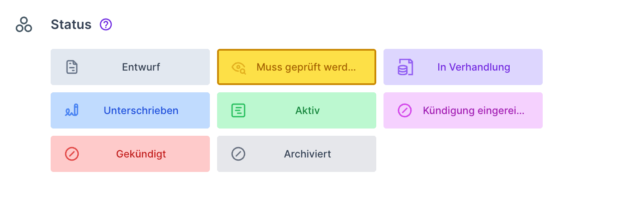Screen dimensions: 644x200
Task: Click the Muss geprüft werd... label text
Action: 306,67
